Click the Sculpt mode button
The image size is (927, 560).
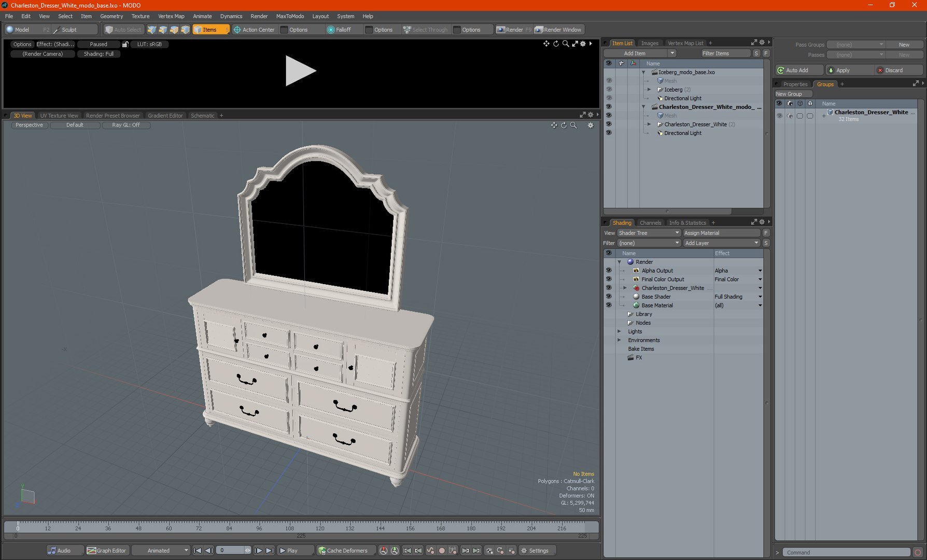click(x=75, y=30)
